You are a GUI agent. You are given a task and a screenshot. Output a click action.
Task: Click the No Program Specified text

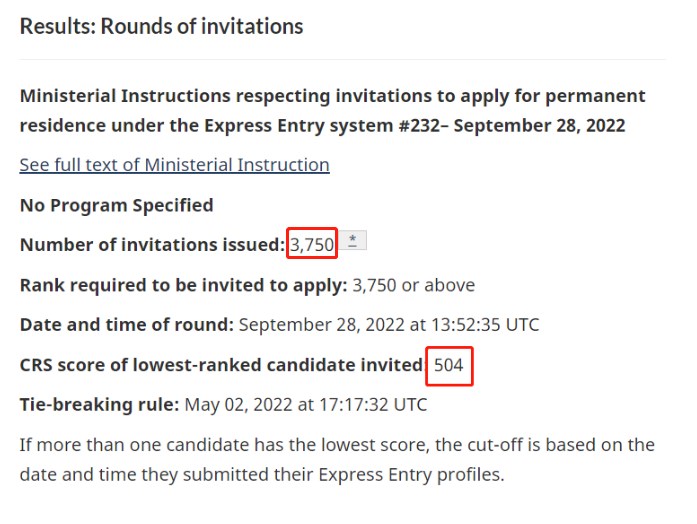pyautogui.click(x=116, y=205)
